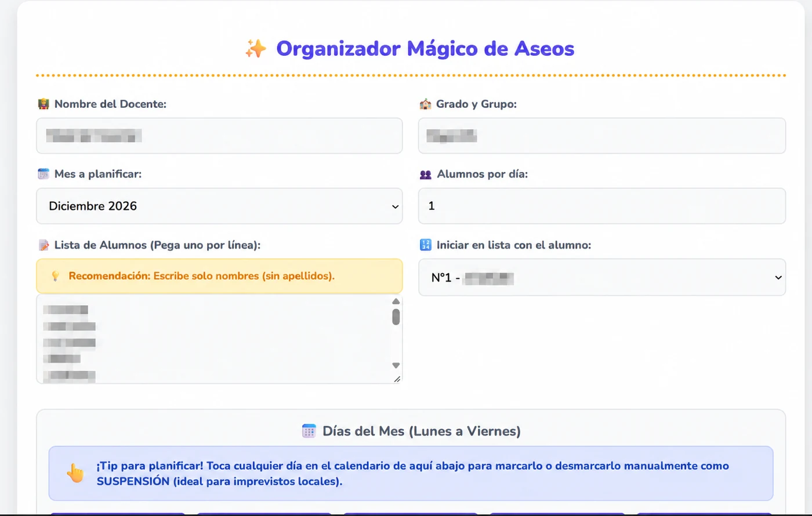
Task: Click the calendar icon by Mes a planificar
Action: (43, 174)
